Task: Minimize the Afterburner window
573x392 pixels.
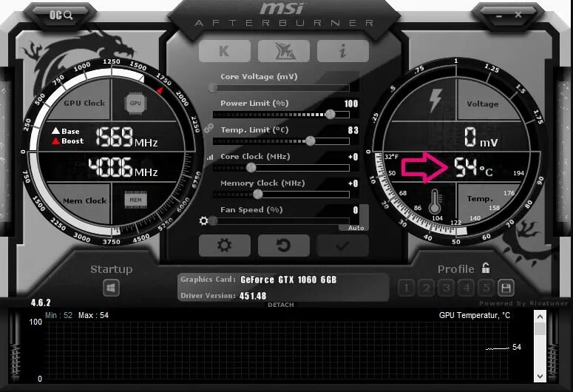Action: (x=499, y=16)
